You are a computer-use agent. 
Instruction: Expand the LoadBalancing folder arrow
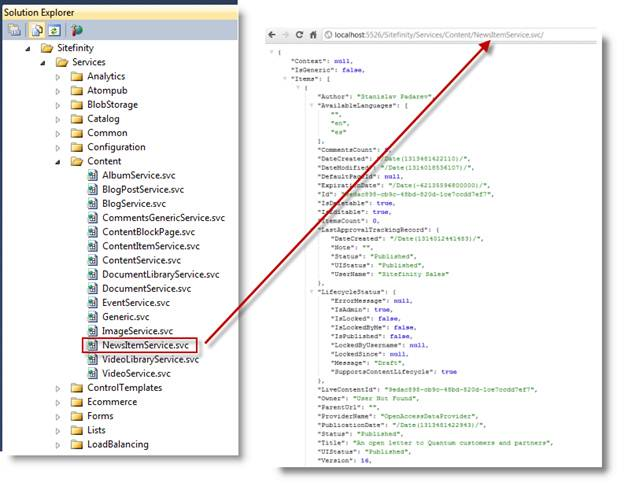pos(58,445)
